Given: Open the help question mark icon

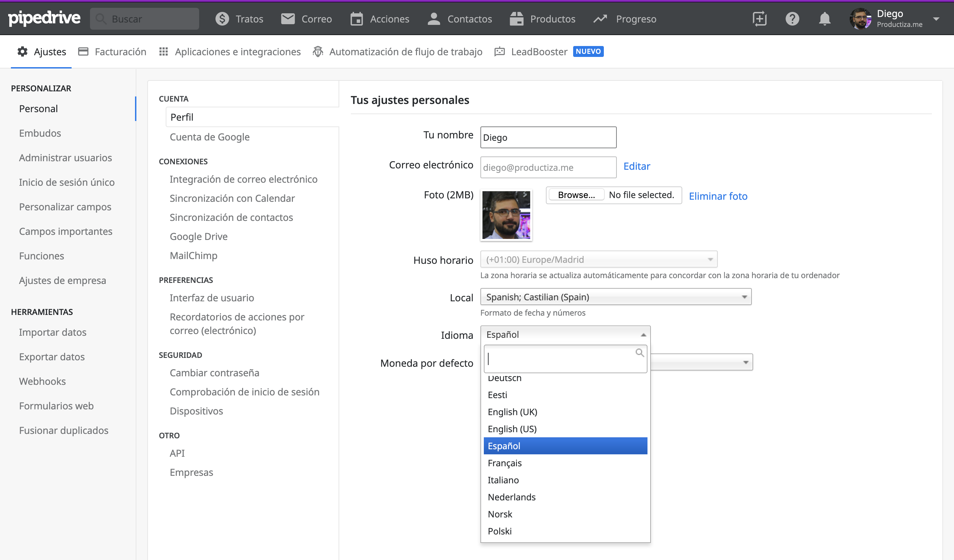Looking at the screenshot, I should pyautogui.click(x=792, y=18).
